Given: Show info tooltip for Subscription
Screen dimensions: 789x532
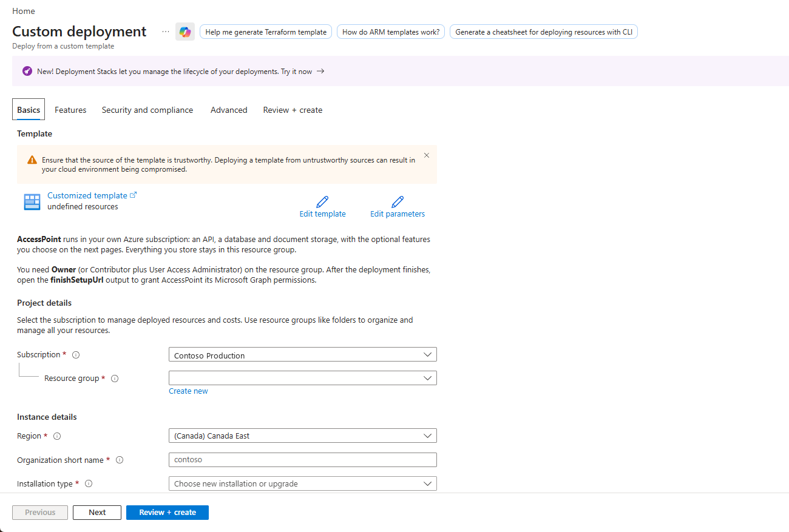Looking at the screenshot, I should pyautogui.click(x=76, y=355).
